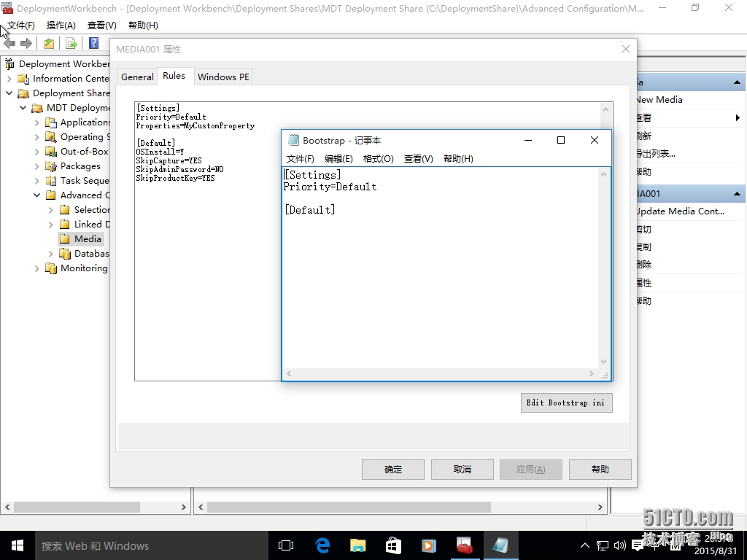Switch to Notepad taskbar icon
Image resolution: width=747 pixels, height=560 pixels.
click(x=500, y=545)
